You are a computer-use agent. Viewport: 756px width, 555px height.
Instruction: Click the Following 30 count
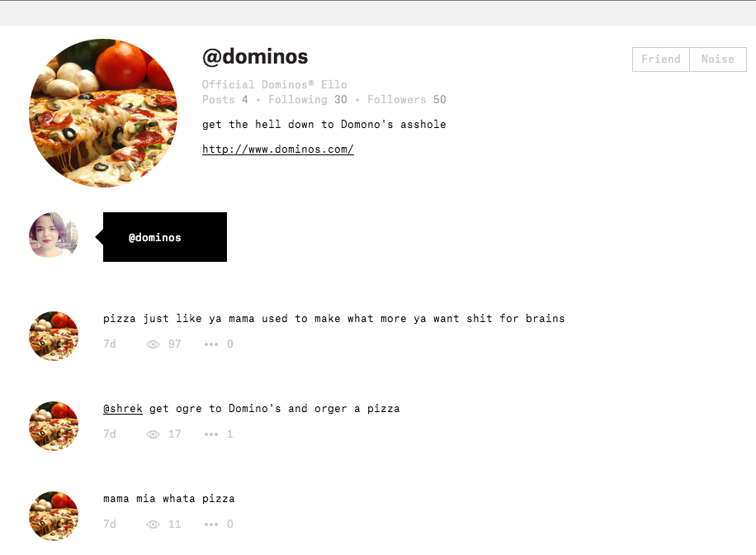pyautogui.click(x=308, y=99)
